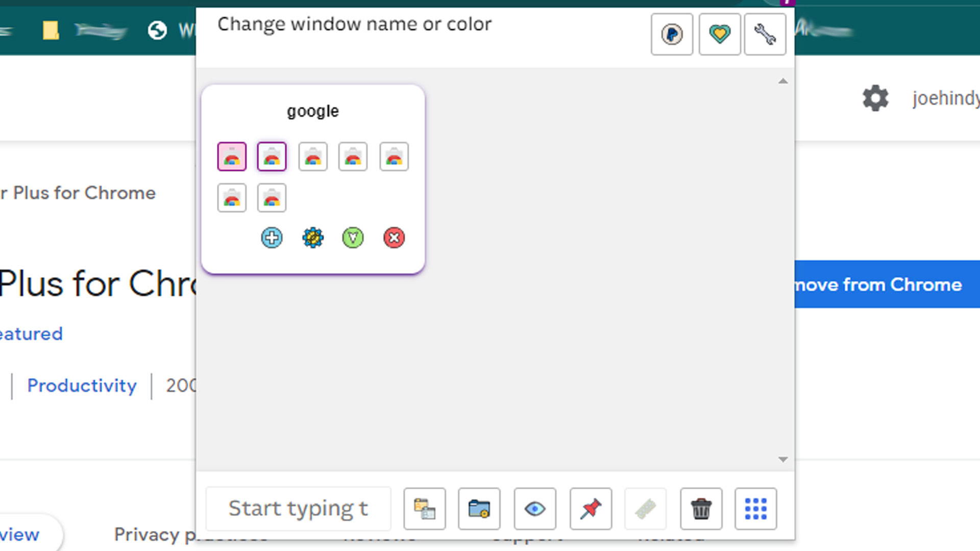980x551 pixels.
Task: Click the green checkmark confirm icon
Action: pos(353,237)
